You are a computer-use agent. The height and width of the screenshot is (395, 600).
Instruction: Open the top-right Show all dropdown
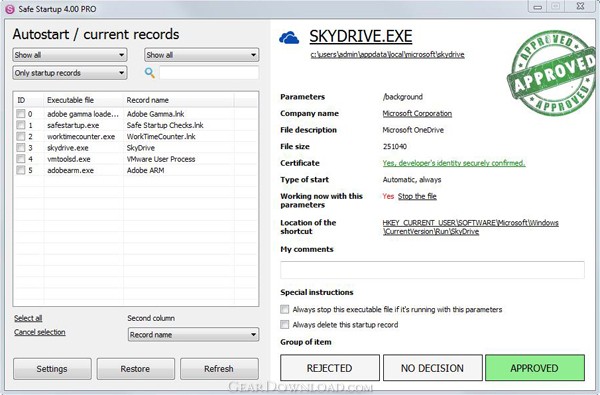coord(202,55)
